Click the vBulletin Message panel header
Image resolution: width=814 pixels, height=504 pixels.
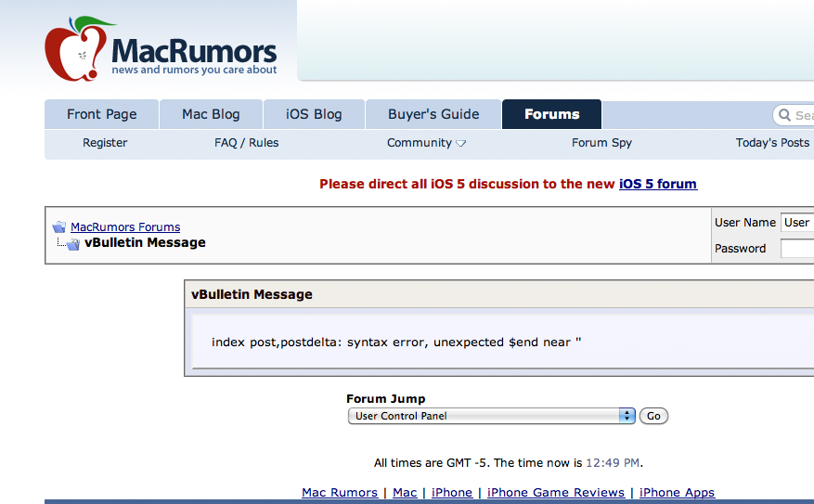tap(499, 294)
